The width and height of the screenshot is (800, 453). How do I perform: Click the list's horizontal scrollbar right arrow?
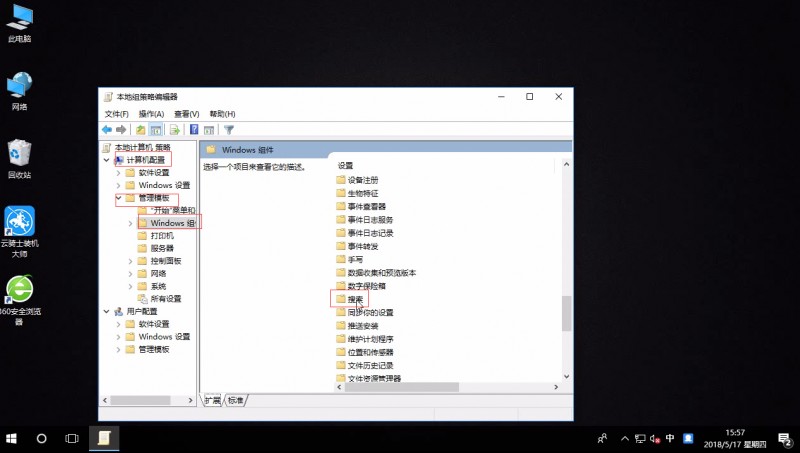[x=556, y=387]
